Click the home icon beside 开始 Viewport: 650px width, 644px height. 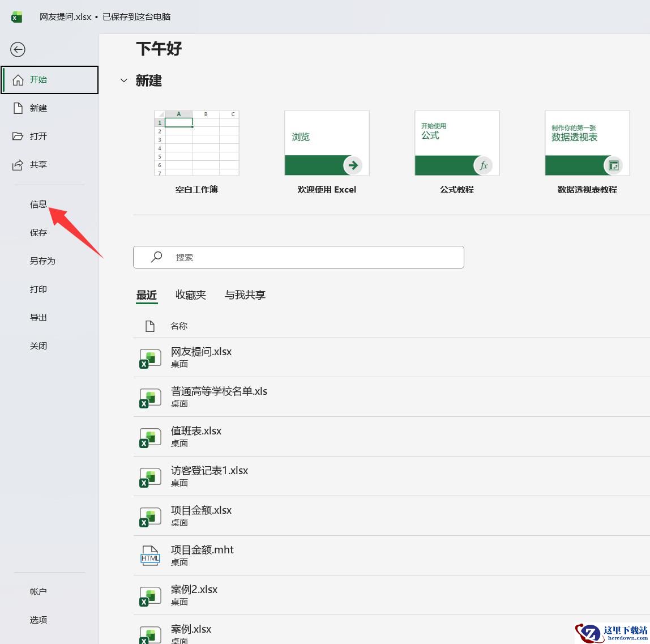coord(18,80)
